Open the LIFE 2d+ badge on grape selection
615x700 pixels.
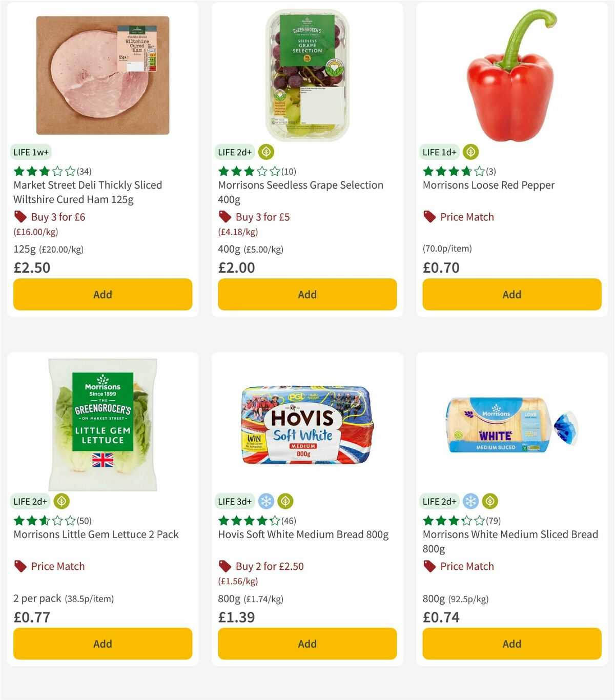234,152
